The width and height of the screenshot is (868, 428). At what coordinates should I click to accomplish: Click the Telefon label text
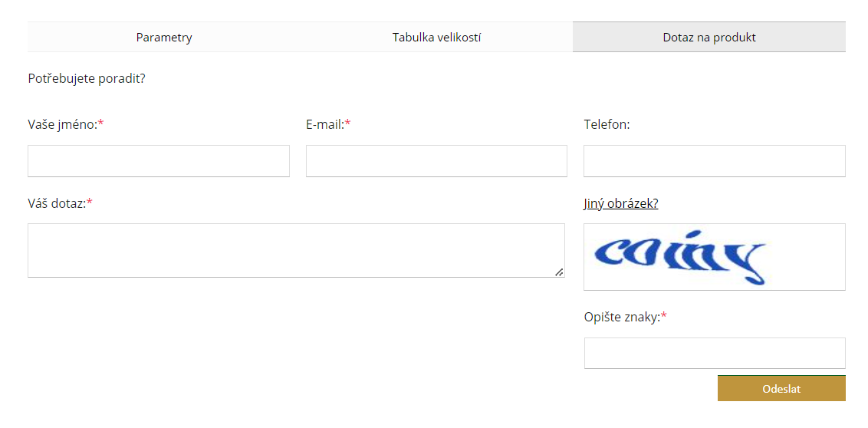[607, 124]
